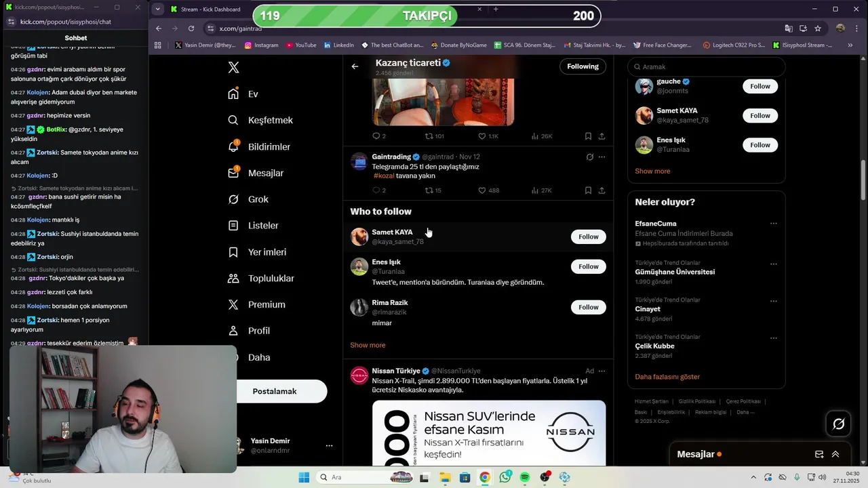The image size is (868, 488).
Task: Bookmark the Gaintrading #kozal tweet
Action: [588, 190]
